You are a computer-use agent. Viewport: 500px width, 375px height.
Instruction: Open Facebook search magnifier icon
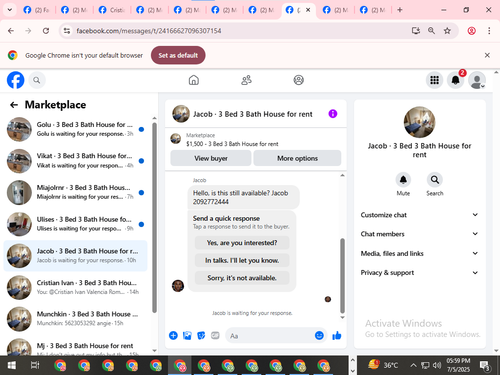point(37,80)
